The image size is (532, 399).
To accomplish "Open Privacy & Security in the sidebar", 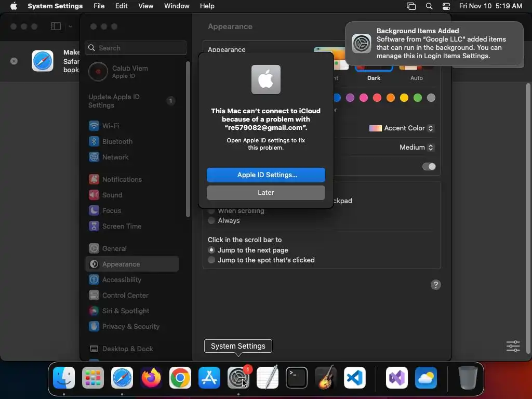I will coord(132,327).
